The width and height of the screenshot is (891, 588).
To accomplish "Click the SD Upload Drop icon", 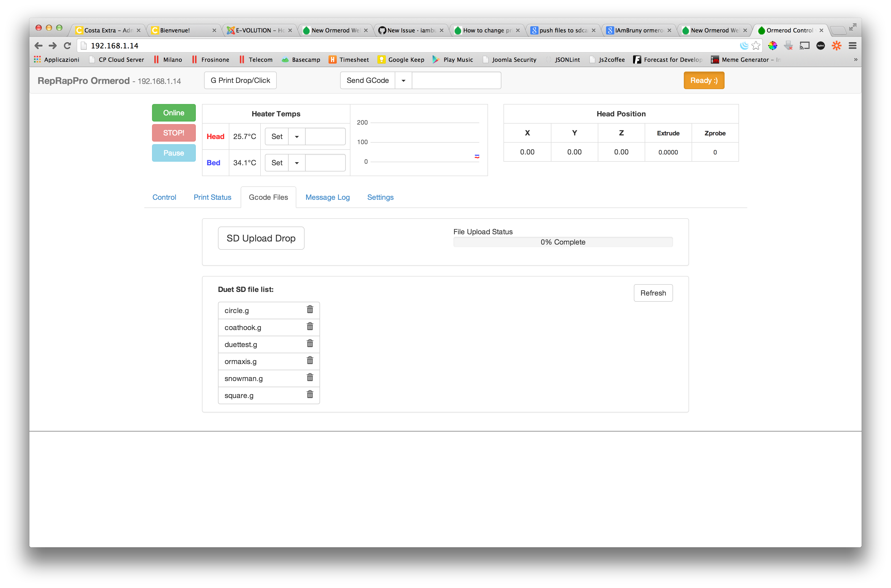I will pos(261,238).
